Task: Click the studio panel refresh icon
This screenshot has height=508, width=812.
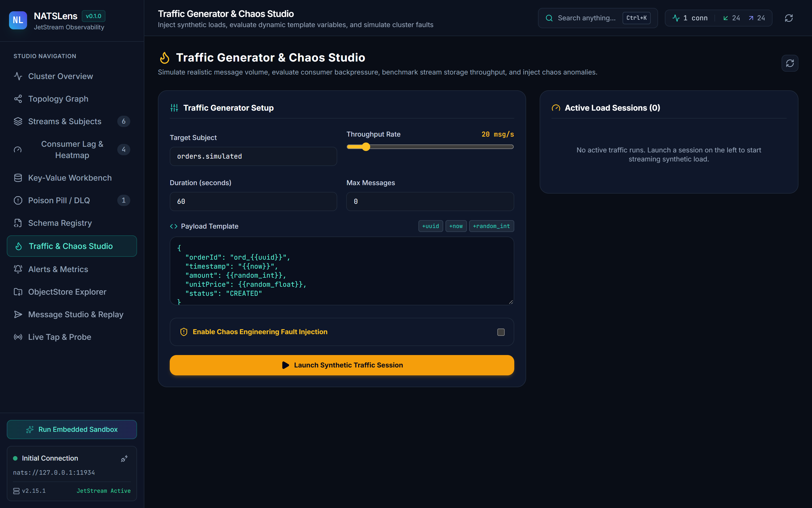Action: click(790, 63)
